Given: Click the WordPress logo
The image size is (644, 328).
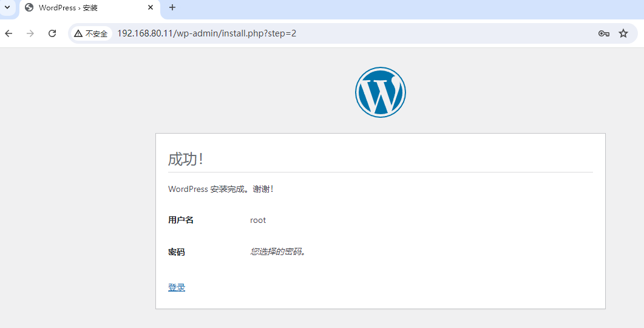Looking at the screenshot, I should (381, 92).
